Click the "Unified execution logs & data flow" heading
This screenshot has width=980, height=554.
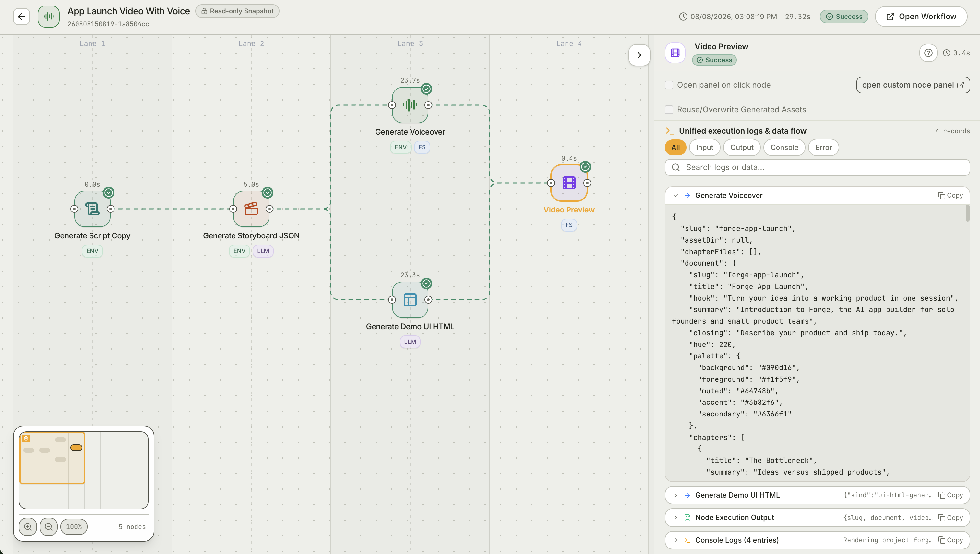point(743,131)
